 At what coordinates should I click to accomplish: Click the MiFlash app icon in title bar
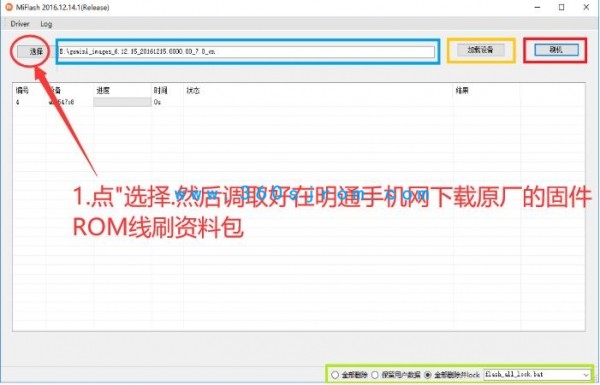(x=9, y=7)
